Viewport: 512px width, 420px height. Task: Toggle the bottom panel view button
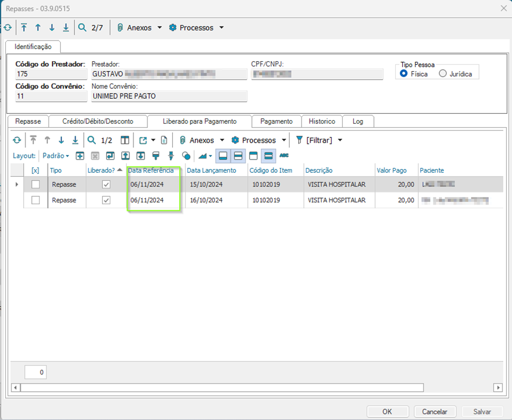click(223, 155)
